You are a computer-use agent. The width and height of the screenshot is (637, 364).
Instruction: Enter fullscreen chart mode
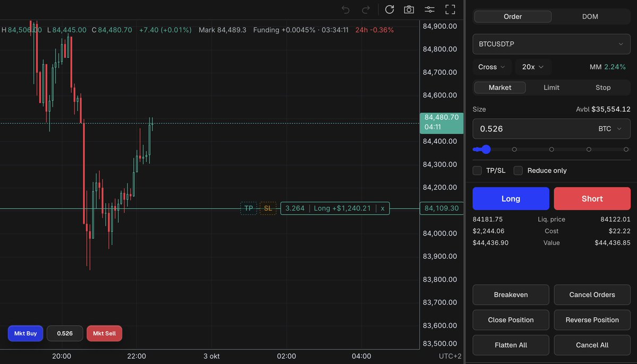coord(450,10)
